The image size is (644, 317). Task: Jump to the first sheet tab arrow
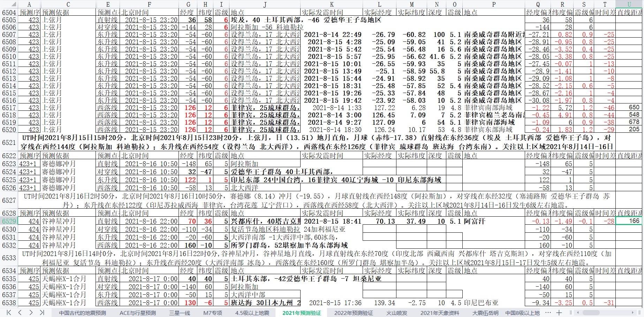click(9, 312)
